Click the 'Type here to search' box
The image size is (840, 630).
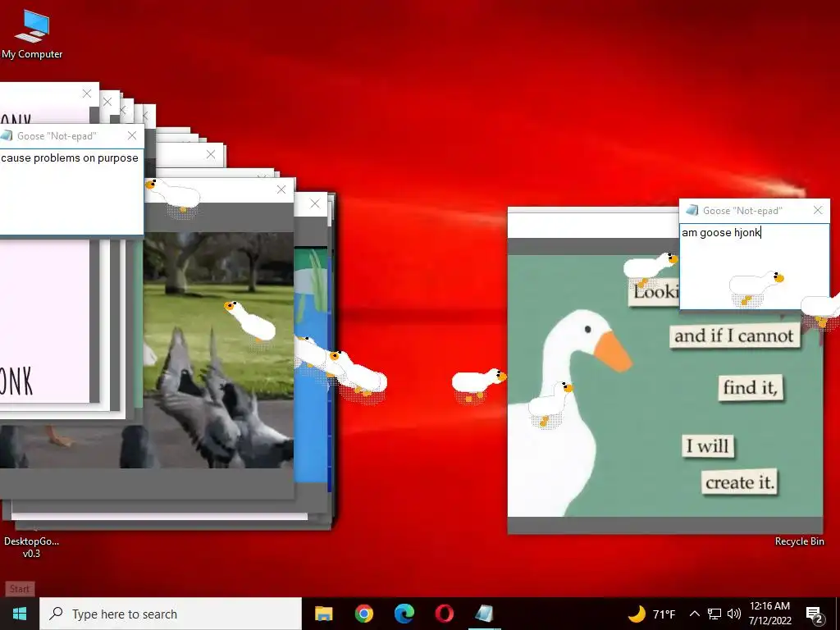pyautogui.click(x=171, y=614)
